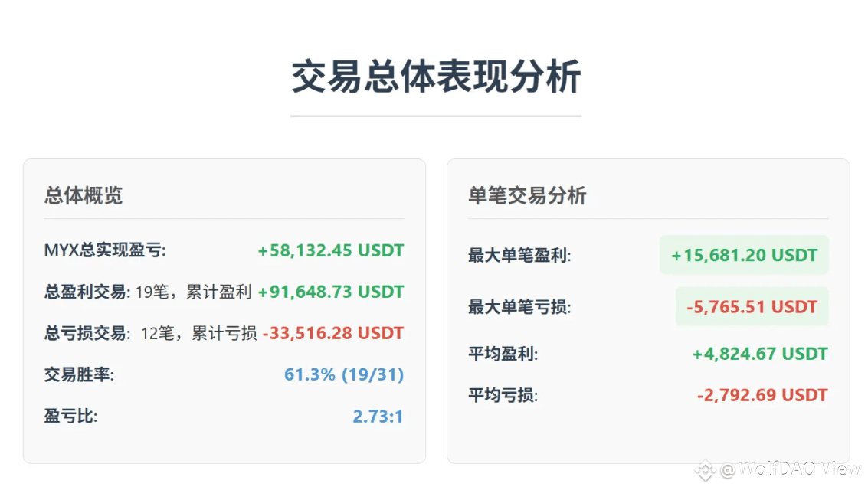The image size is (868, 490).
Task: Select the 单笔交易分析 card heading
Action: pyautogui.click(x=527, y=195)
